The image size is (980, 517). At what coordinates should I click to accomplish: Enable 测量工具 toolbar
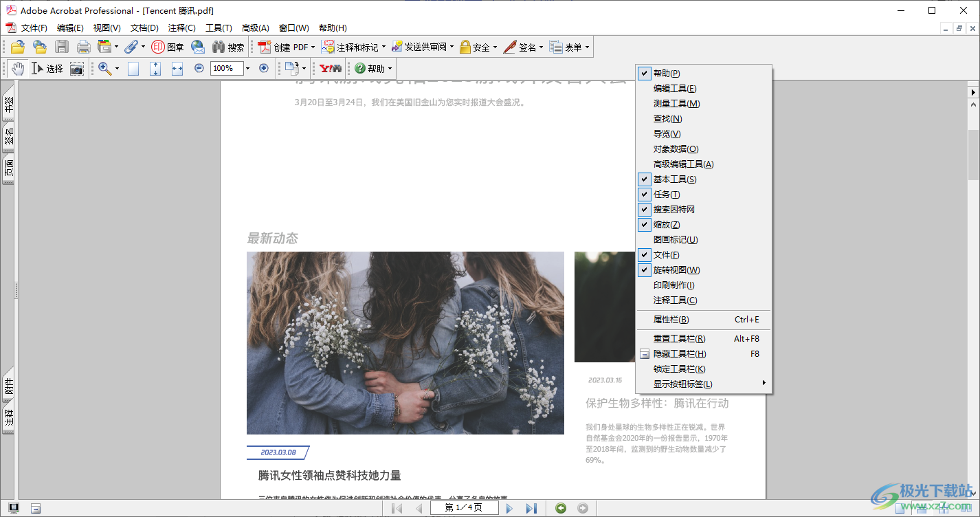tap(704, 104)
